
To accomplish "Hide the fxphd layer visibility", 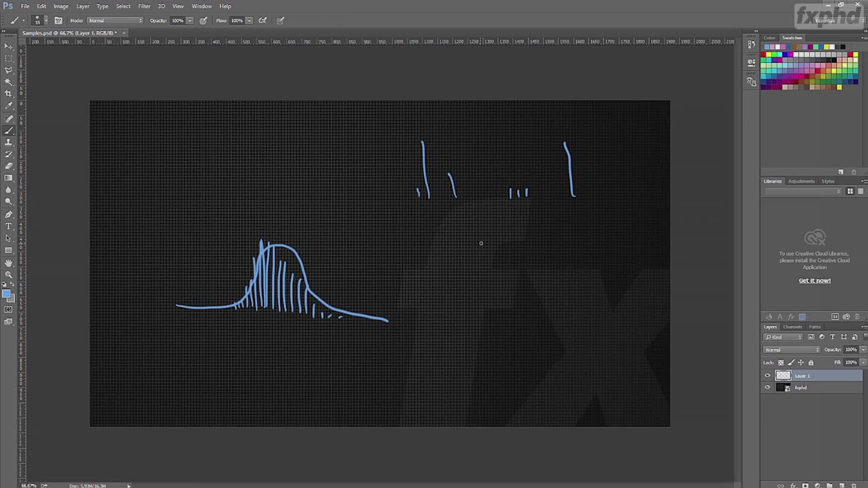I will pos(767,387).
